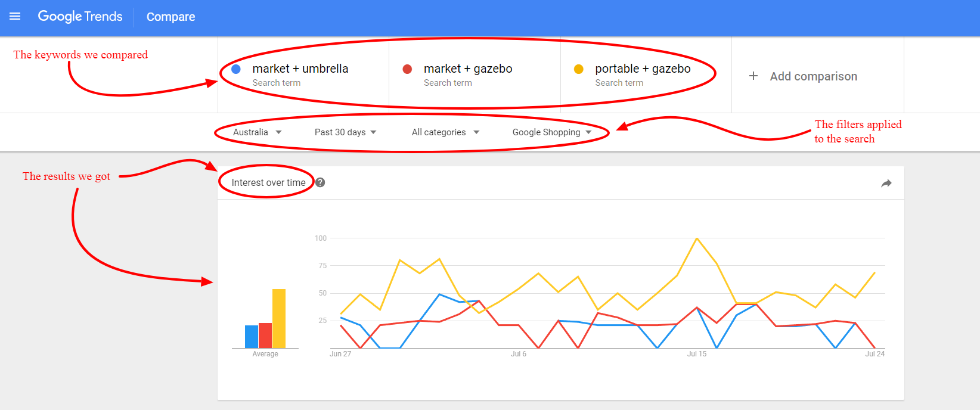This screenshot has height=410, width=980.
Task: Click the yellow peak near Jul 15
Action: point(697,238)
